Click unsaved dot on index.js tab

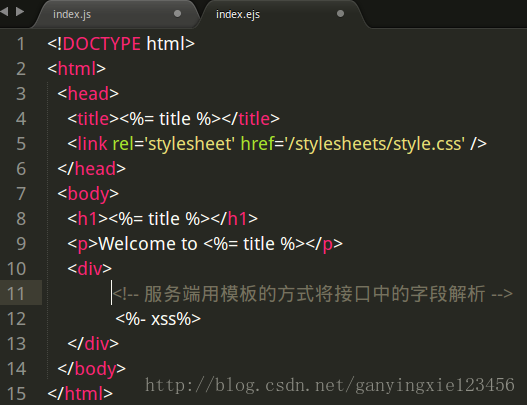coord(177,14)
